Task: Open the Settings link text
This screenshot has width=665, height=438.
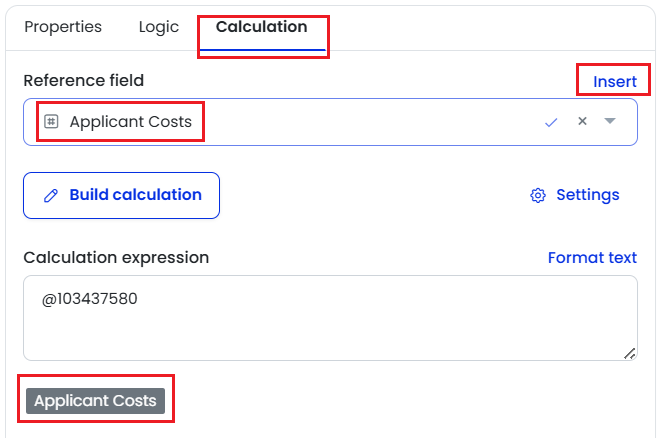Action: point(588,195)
